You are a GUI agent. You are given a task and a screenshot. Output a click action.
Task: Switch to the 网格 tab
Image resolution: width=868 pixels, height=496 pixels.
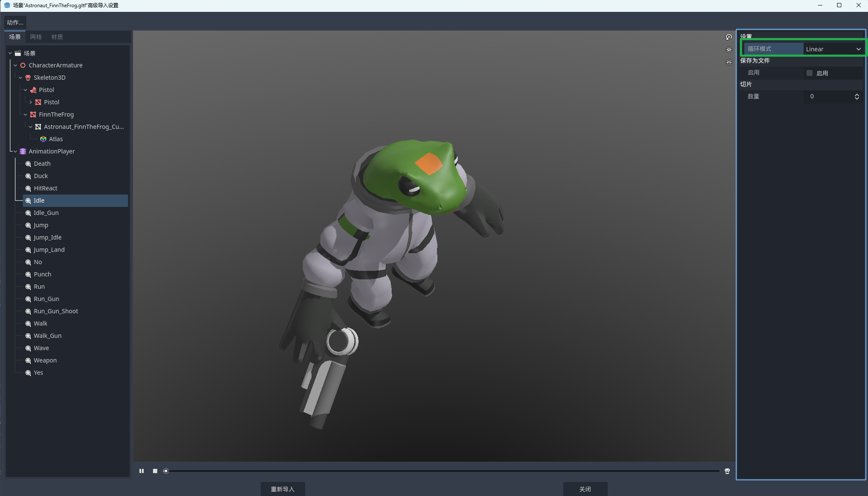pos(36,37)
